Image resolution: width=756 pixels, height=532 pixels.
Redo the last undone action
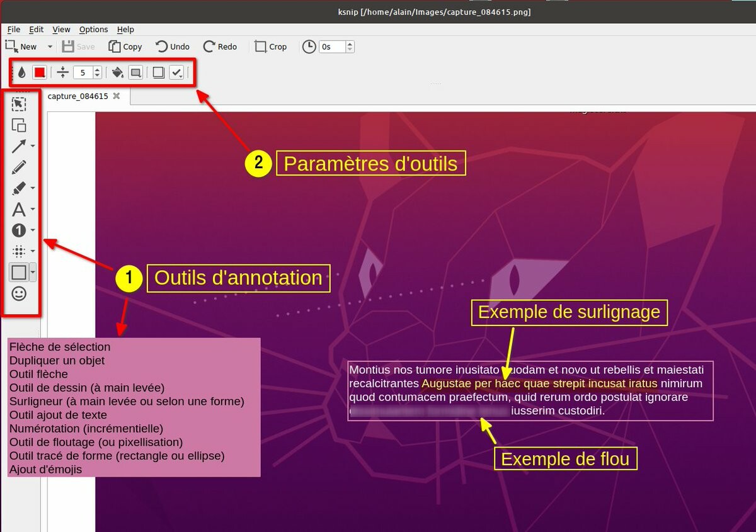tap(220, 47)
